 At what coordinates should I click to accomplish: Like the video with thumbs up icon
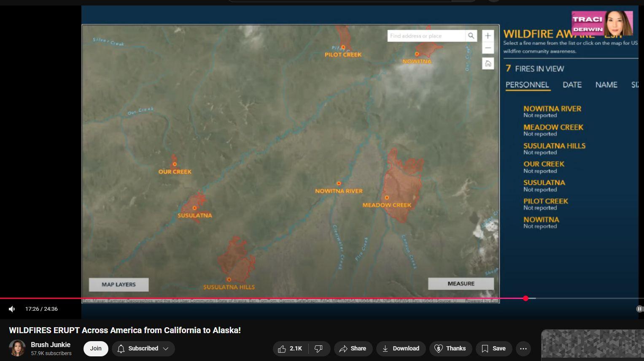tap(291, 349)
